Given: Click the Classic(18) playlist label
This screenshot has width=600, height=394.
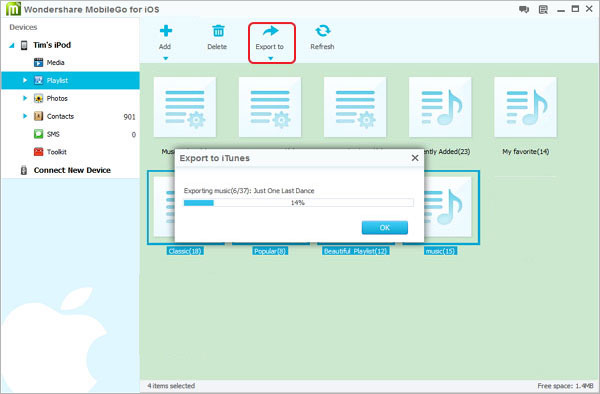Looking at the screenshot, I should click(185, 251).
